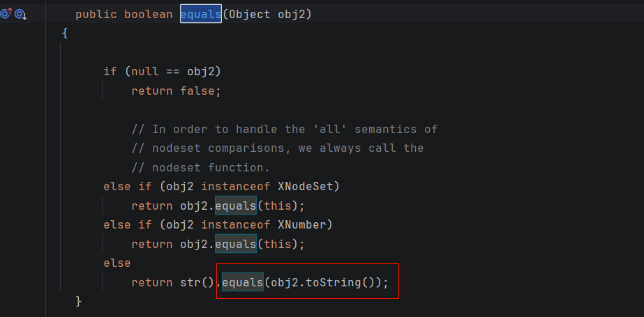The height and width of the screenshot is (317, 644).
Task: Click the overriding method gutter icon with red arrow
Action: (x=6, y=14)
